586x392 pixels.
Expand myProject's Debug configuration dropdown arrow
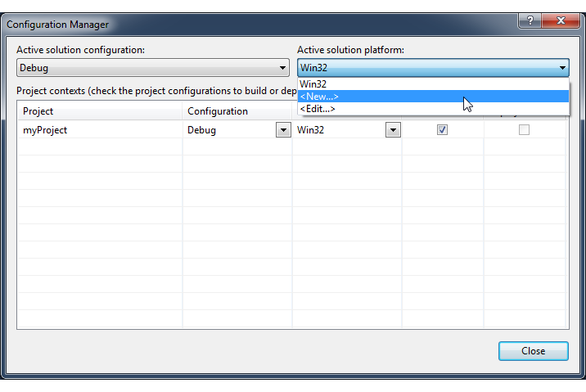(x=283, y=130)
